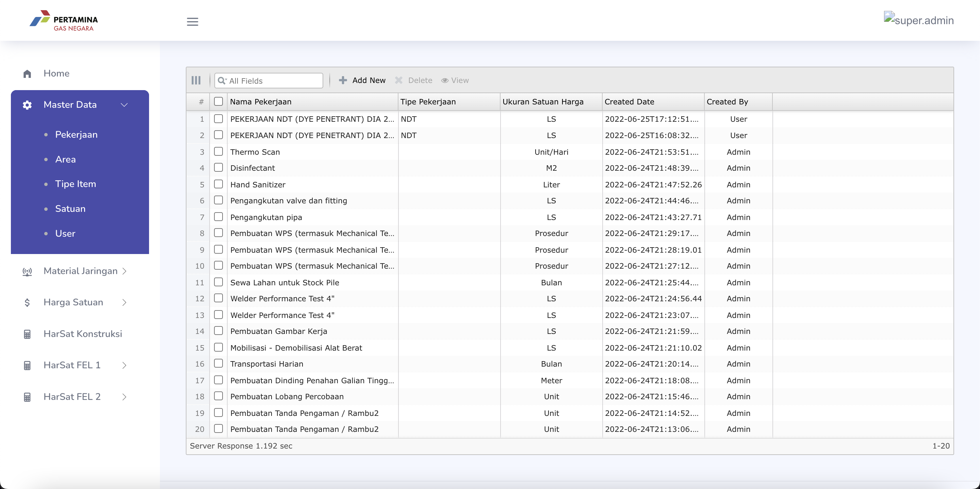Open the hamburger menu toggle
The height and width of the screenshot is (489, 980).
(193, 22)
